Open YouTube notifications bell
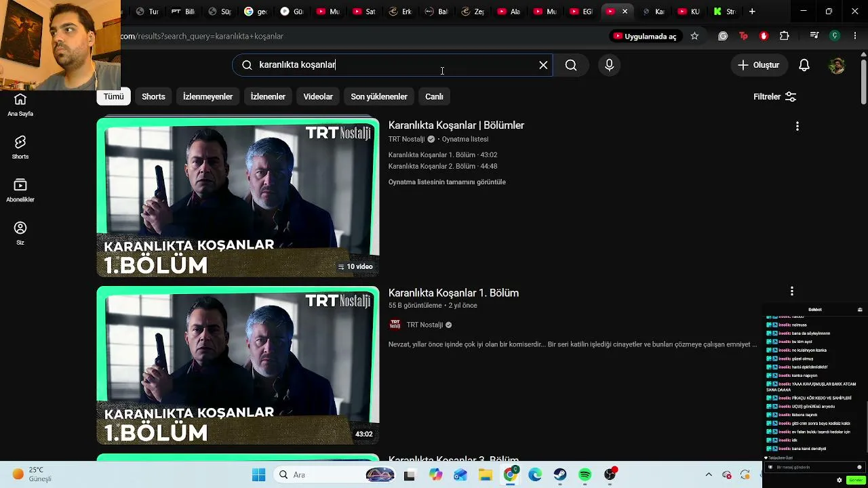The height and width of the screenshot is (488, 868). [x=804, y=65]
